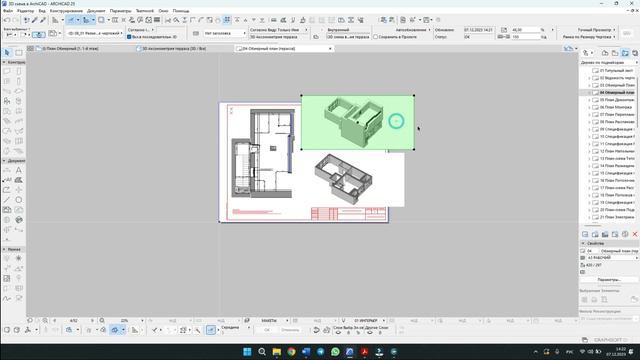Switch to '3D Аксонометрия терраса' tab
This screenshot has width=640, height=360.
tap(173, 49)
